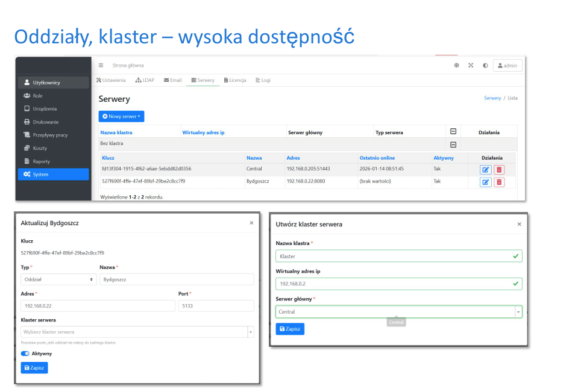The image size is (575, 392).
Task: Collapse all rows via header minus icon
Action: click(453, 131)
